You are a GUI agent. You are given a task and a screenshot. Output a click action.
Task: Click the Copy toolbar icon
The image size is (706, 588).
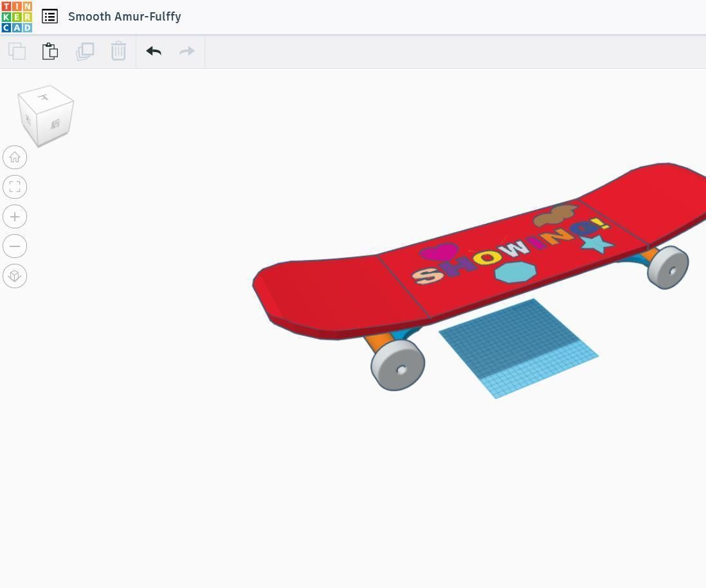(x=17, y=51)
